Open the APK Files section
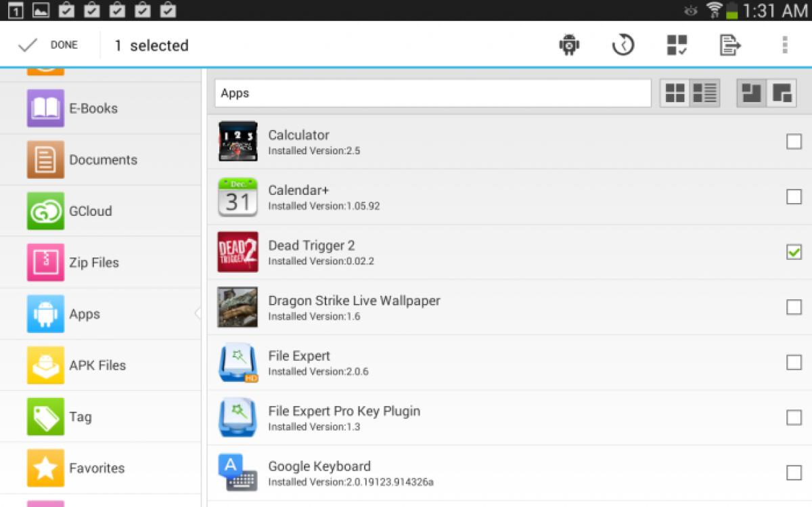 [x=97, y=365]
